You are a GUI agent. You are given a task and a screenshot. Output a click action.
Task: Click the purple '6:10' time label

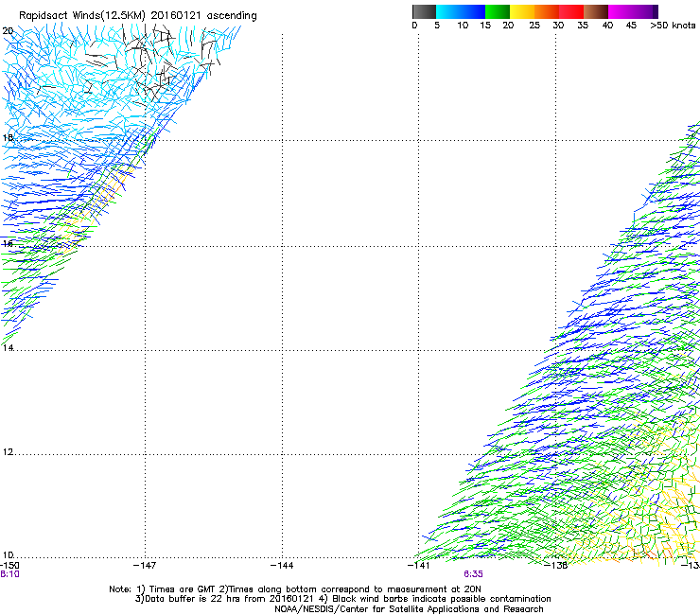point(9,574)
